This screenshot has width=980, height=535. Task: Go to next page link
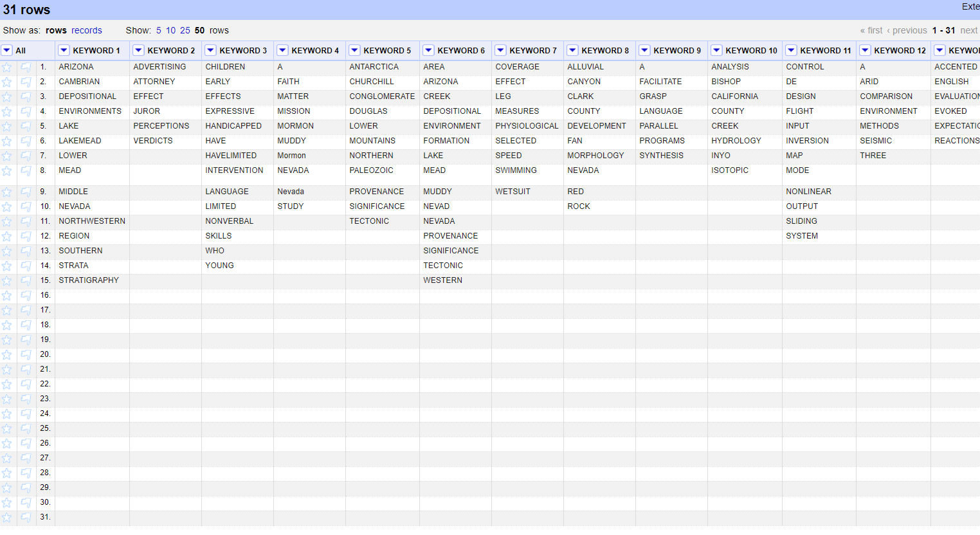[x=969, y=30]
